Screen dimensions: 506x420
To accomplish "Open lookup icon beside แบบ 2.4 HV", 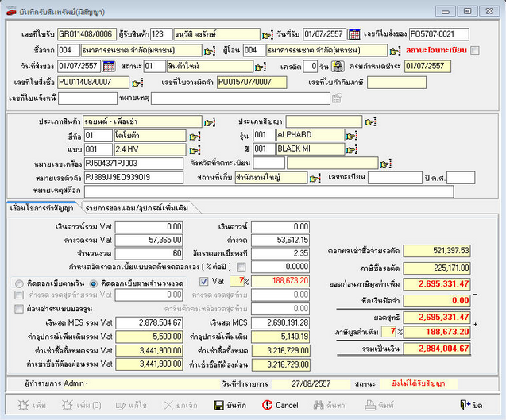I will point(195,150).
